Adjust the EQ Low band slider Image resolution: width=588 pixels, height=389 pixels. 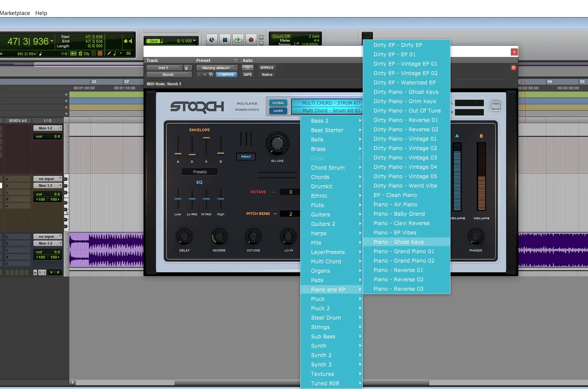(178, 199)
